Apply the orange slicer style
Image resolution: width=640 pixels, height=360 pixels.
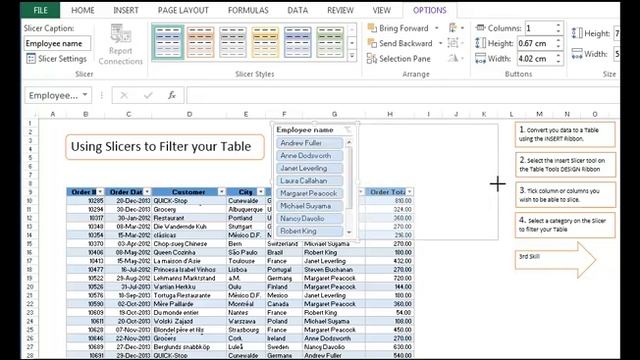coord(200,42)
